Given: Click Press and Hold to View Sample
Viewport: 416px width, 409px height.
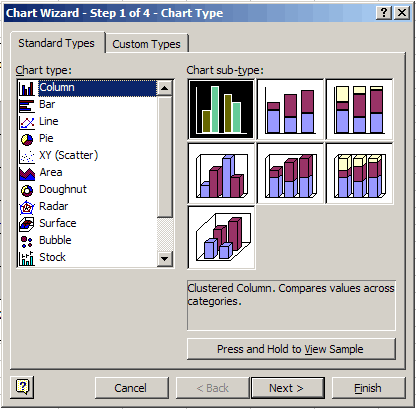Looking at the screenshot, I should pyautogui.click(x=291, y=349).
